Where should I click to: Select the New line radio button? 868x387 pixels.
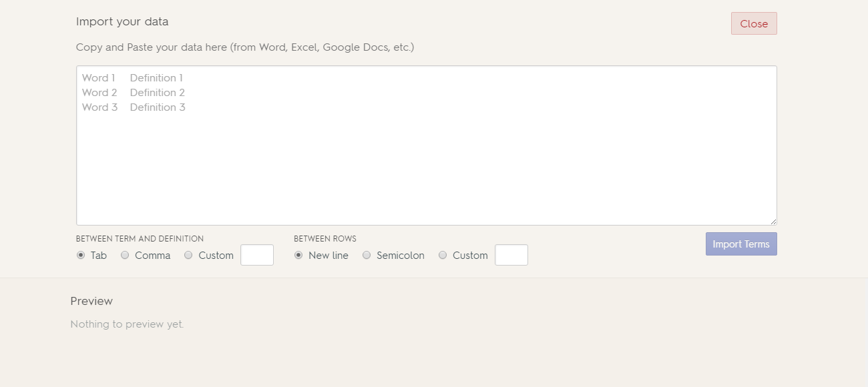click(x=298, y=255)
